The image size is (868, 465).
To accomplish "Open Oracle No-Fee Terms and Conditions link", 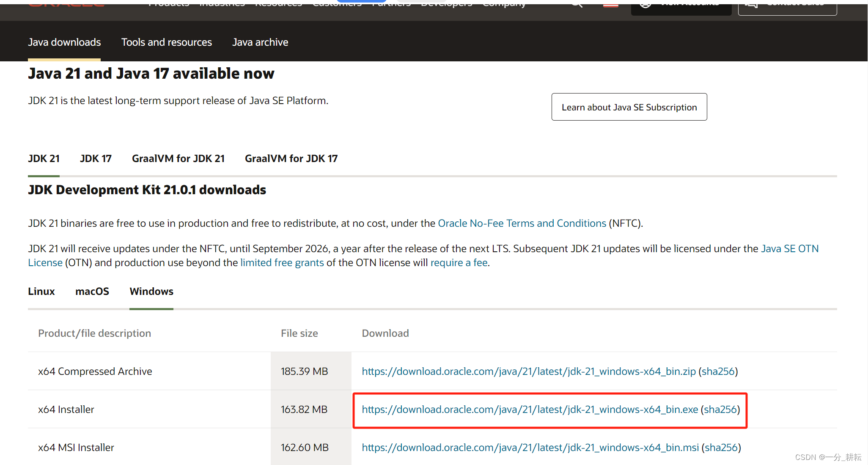I will (522, 223).
